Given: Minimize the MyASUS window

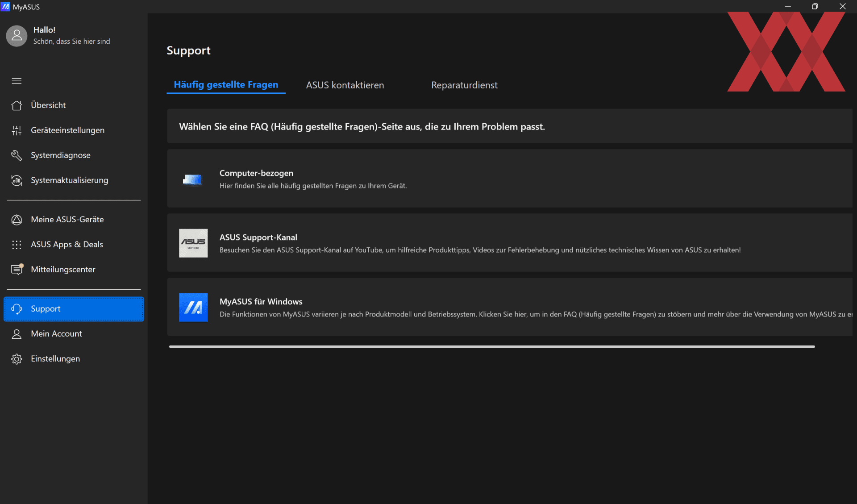Looking at the screenshot, I should coord(788,6).
